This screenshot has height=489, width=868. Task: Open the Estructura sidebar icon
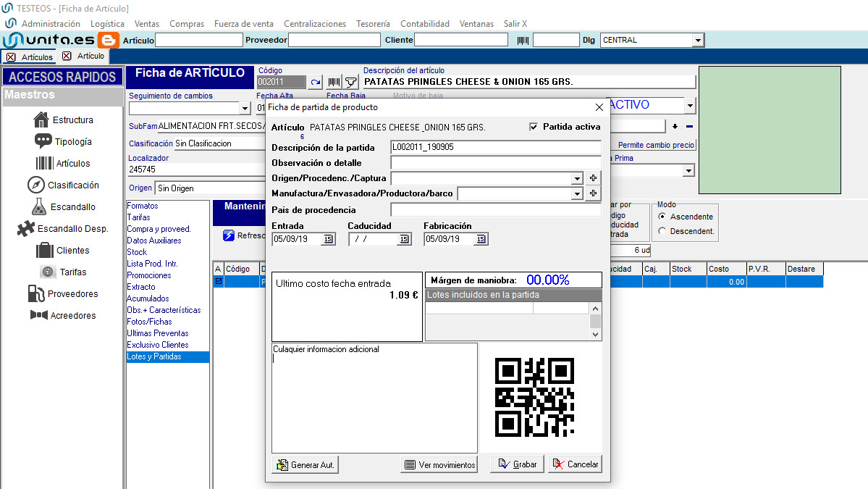click(x=41, y=120)
